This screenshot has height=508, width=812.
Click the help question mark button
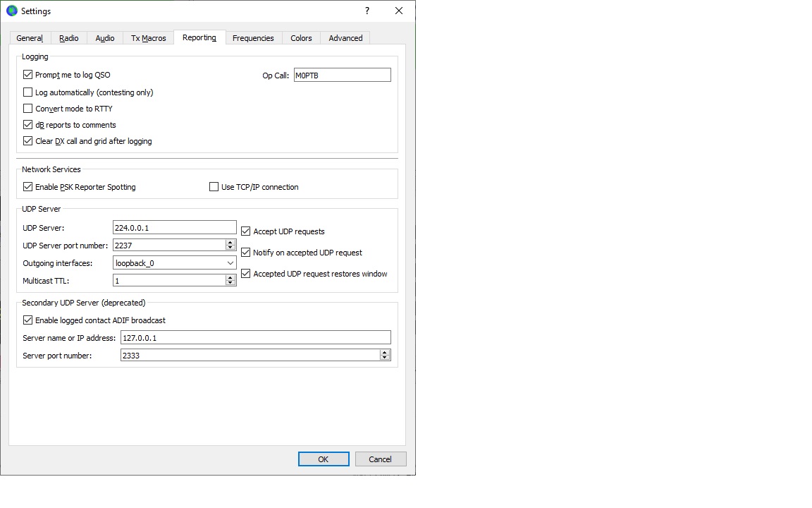(367, 11)
